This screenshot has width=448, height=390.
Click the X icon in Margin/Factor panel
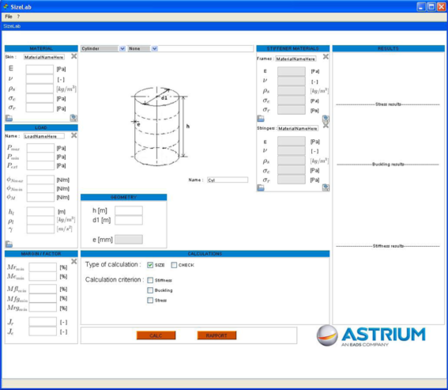pos(74,261)
